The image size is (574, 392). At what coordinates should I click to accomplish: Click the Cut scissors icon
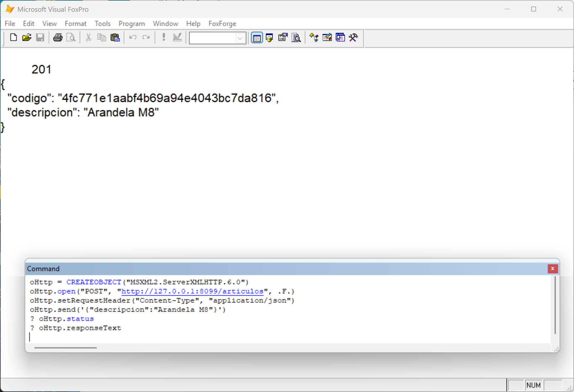click(x=88, y=38)
